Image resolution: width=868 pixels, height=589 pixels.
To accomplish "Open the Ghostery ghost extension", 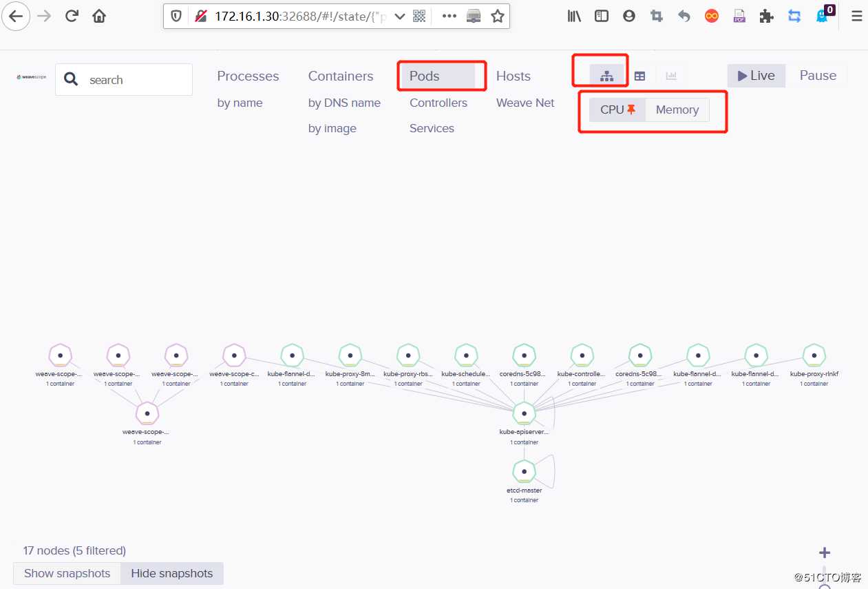I will (823, 15).
